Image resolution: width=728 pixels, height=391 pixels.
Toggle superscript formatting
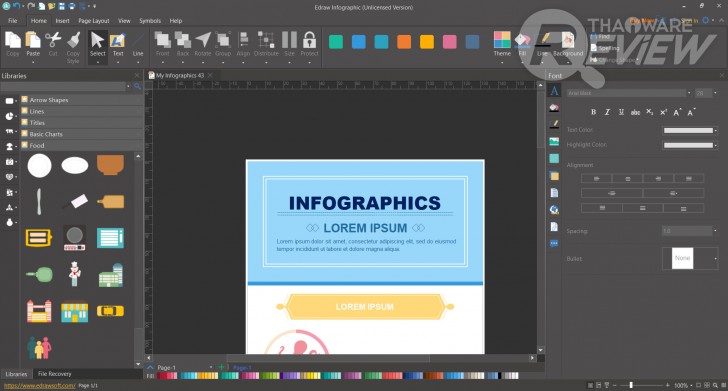[663, 112]
